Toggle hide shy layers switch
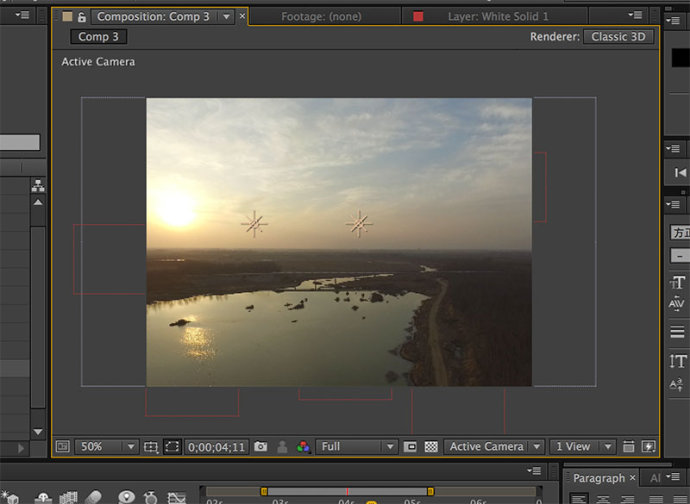This screenshot has height=504, width=690. (x=43, y=498)
